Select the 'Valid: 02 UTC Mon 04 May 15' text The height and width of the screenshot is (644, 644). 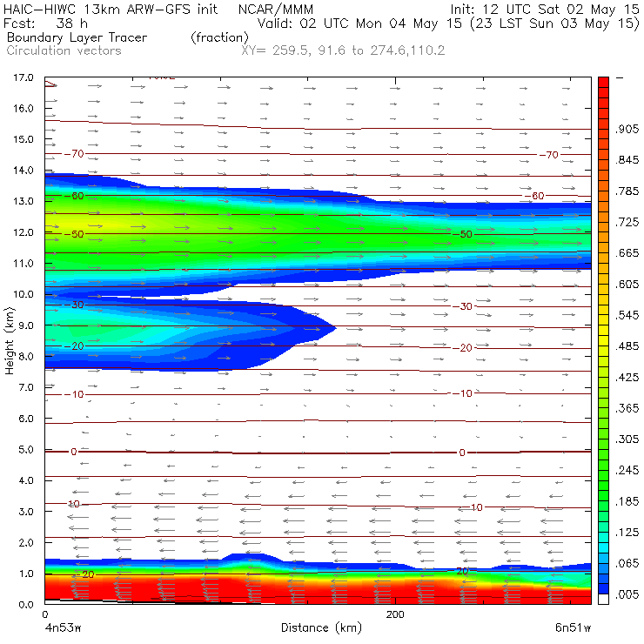[359, 23]
